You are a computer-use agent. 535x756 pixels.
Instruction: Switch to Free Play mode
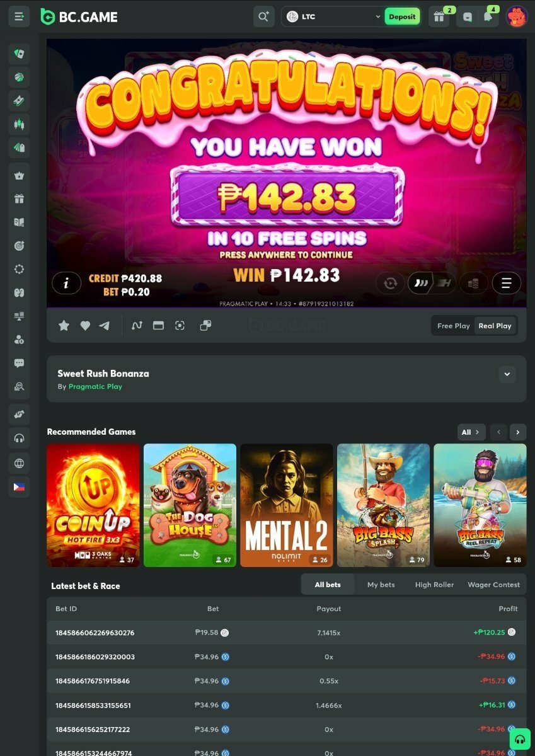(x=454, y=326)
